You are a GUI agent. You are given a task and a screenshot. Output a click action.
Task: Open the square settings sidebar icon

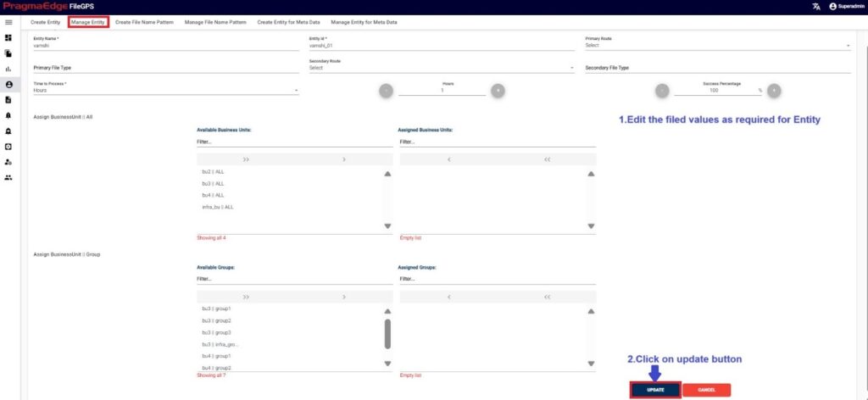tap(8, 147)
